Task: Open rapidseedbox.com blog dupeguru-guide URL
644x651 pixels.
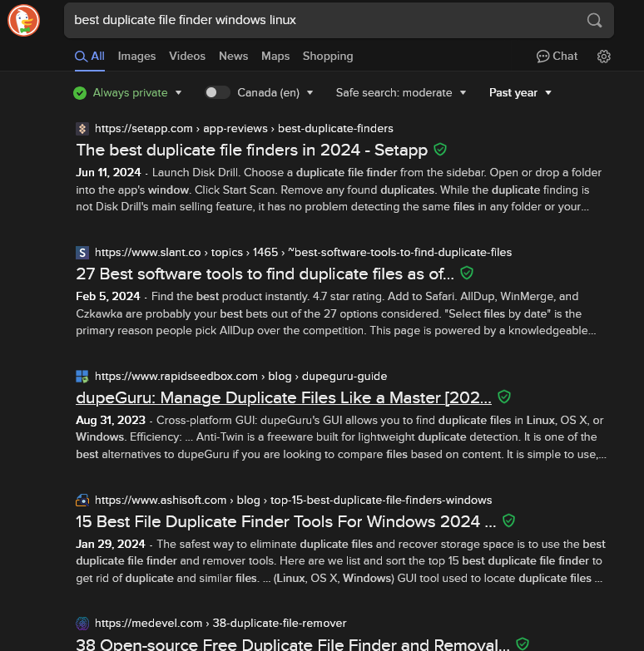Action: coord(241,377)
